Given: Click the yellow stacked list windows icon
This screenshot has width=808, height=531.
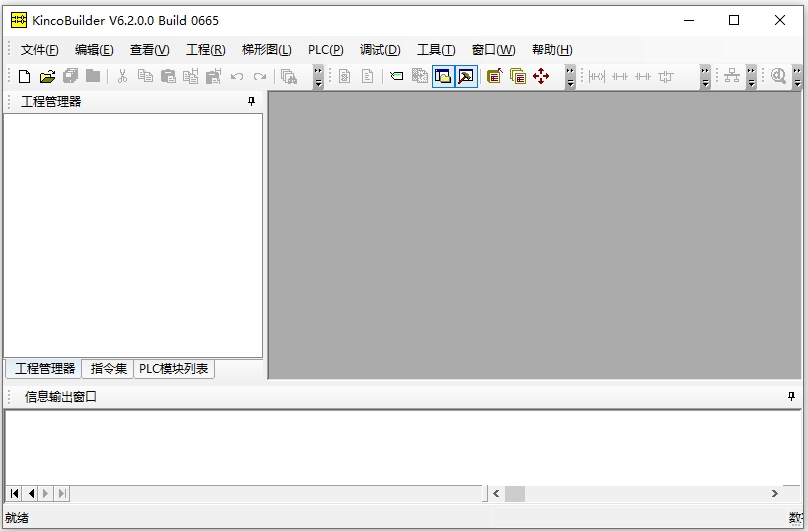Looking at the screenshot, I should [x=518, y=76].
